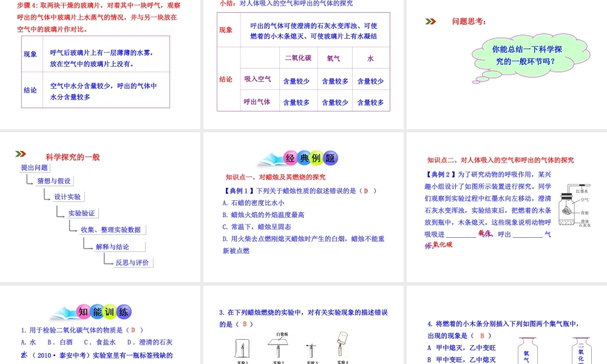Click the 小结 heading above the summary table
The image size is (607, 364).
(287, 3)
